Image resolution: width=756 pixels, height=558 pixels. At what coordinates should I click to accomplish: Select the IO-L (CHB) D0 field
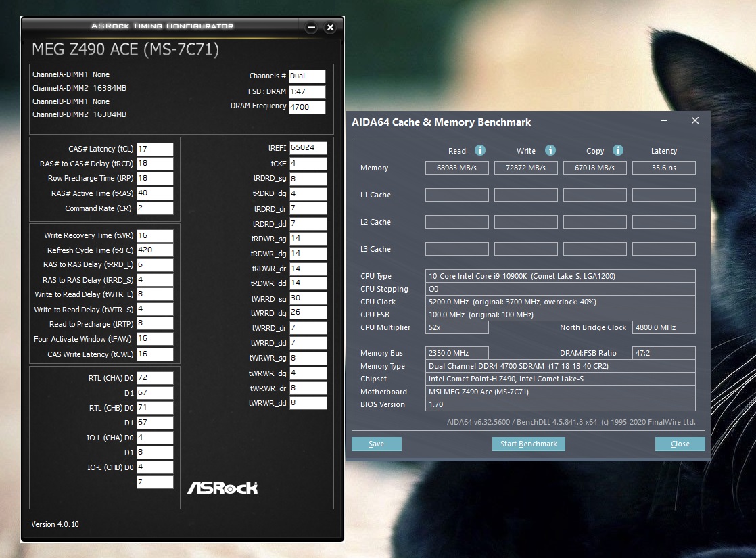click(x=155, y=467)
